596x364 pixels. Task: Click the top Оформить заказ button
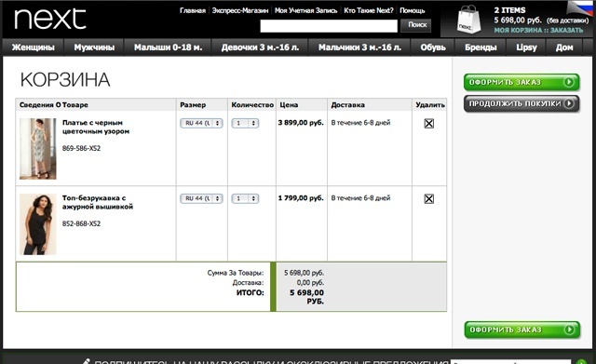[521, 82]
